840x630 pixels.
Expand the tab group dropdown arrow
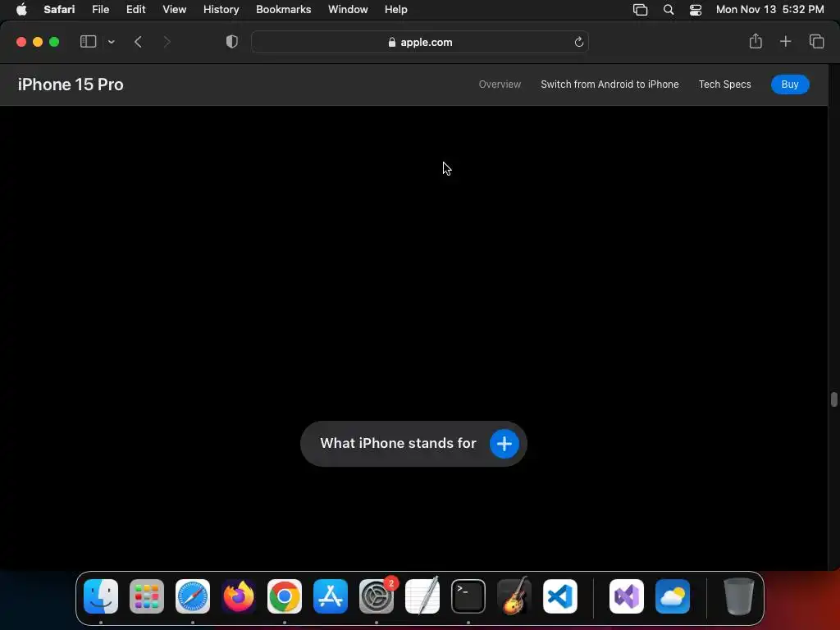[x=111, y=42]
